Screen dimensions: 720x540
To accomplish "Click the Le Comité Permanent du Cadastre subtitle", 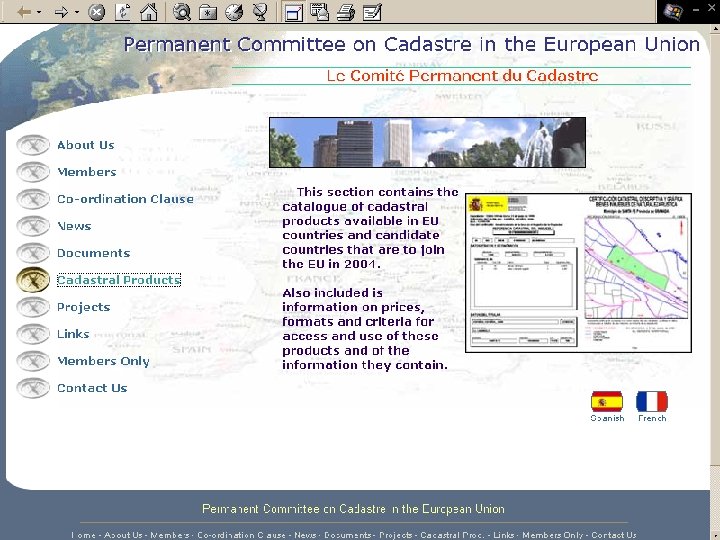I will 462,76.
